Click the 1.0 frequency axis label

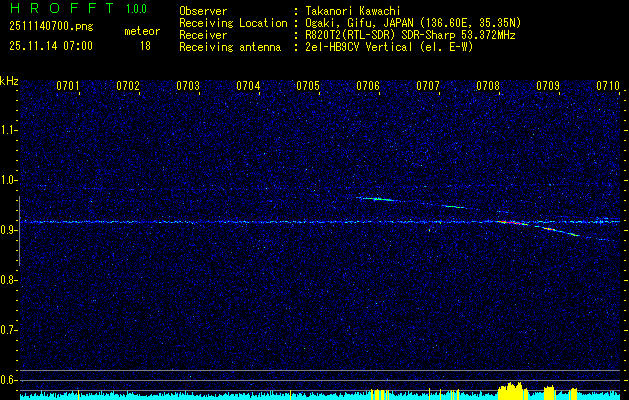coord(9,180)
